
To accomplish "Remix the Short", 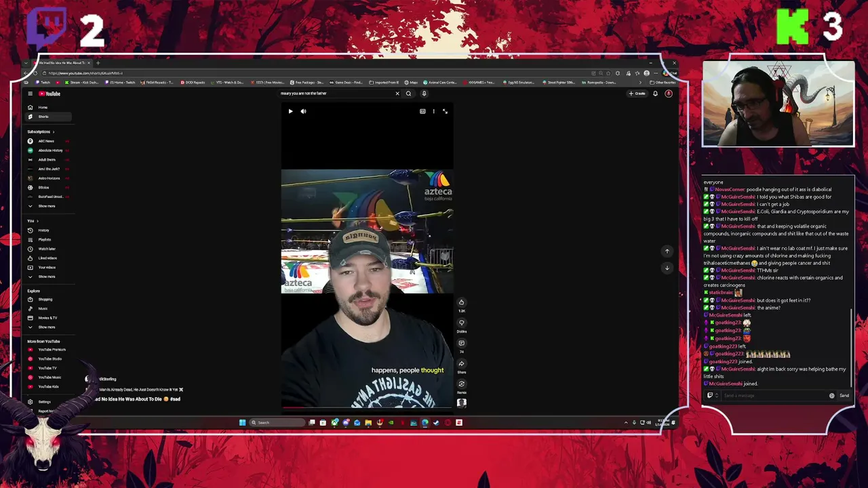I will tap(461, 384).
